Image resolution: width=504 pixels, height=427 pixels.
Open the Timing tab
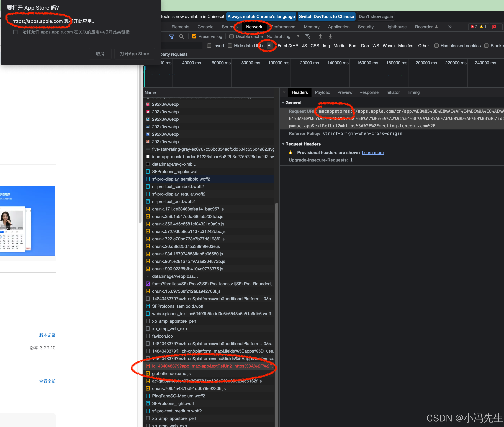coord(413,92)
